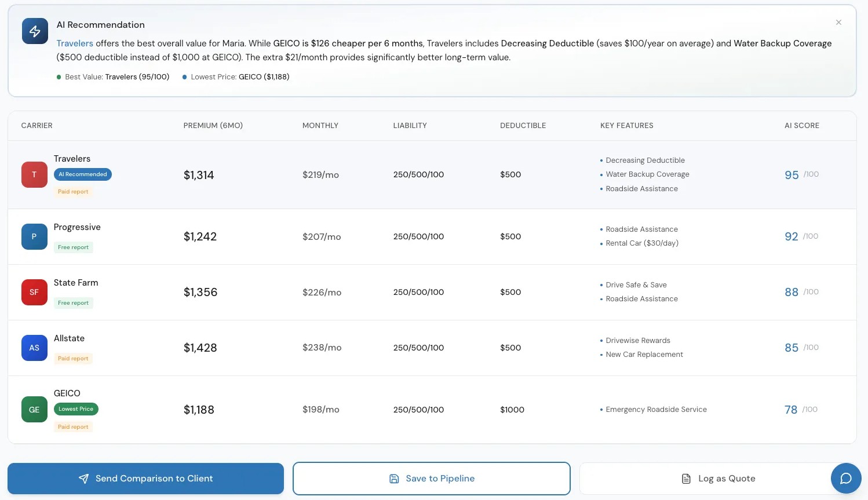The image size is (868, 500).
Task: Click the AI score 78 for GEICO
Action: pyautogui.click(x=791, y=410)
